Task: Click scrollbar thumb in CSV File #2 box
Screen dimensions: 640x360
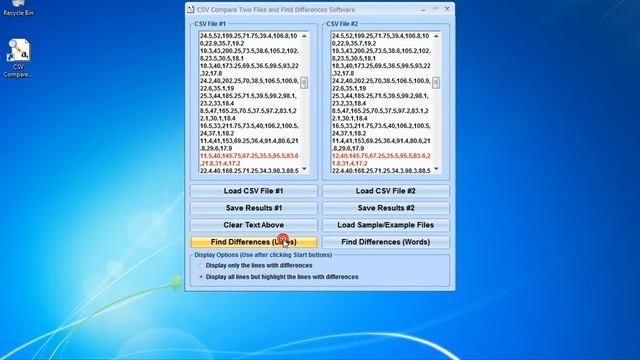Action: click(436, 83)
